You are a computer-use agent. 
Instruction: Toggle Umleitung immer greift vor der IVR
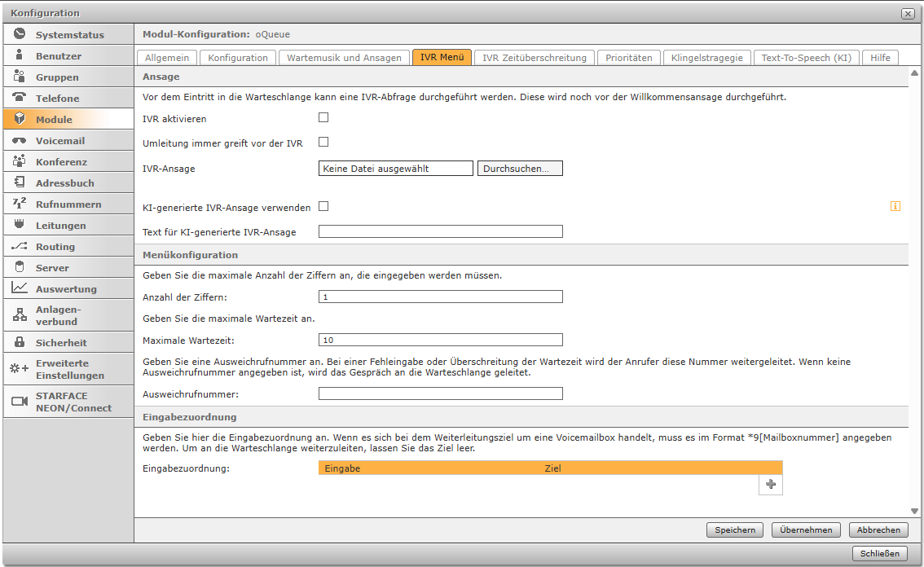click(323, 142)
